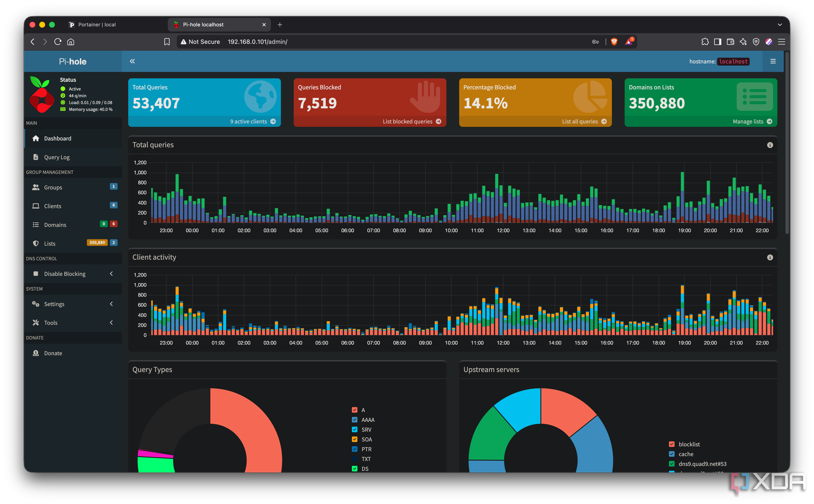Image resolution: width=814 pixels, height=504 pixels.
Task: Switch to the Portainer | local tab
Action: (115, 25)
